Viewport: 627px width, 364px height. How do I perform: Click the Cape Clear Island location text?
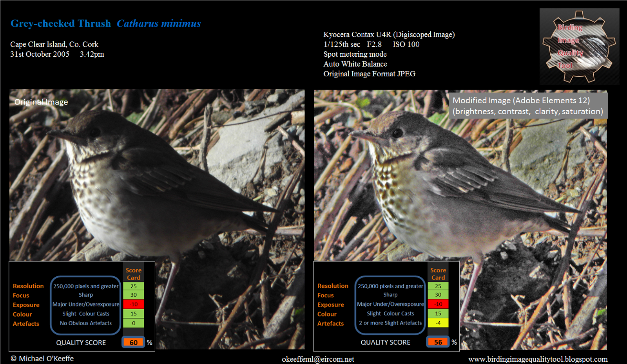click(54, 44)
